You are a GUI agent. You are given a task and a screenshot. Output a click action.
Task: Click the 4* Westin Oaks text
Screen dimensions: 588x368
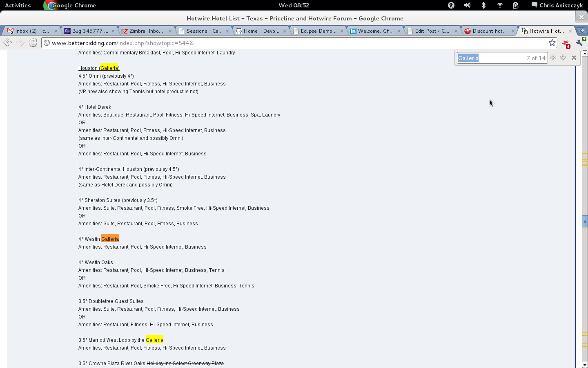point(96,263)
